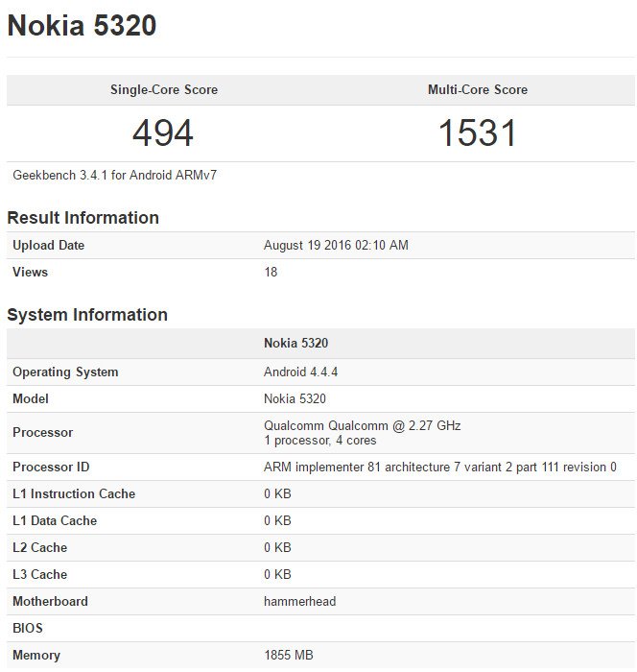Click the Multi-Core Score column header

[x=477, y=90]
